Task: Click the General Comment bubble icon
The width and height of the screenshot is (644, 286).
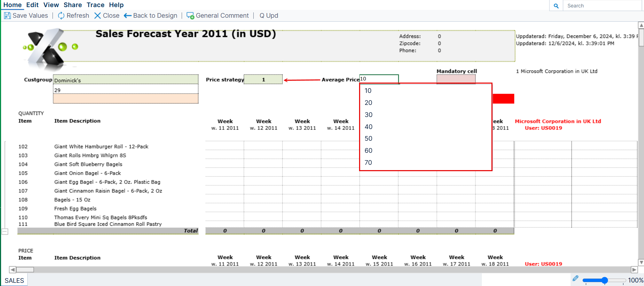Action: pos(190,16)
